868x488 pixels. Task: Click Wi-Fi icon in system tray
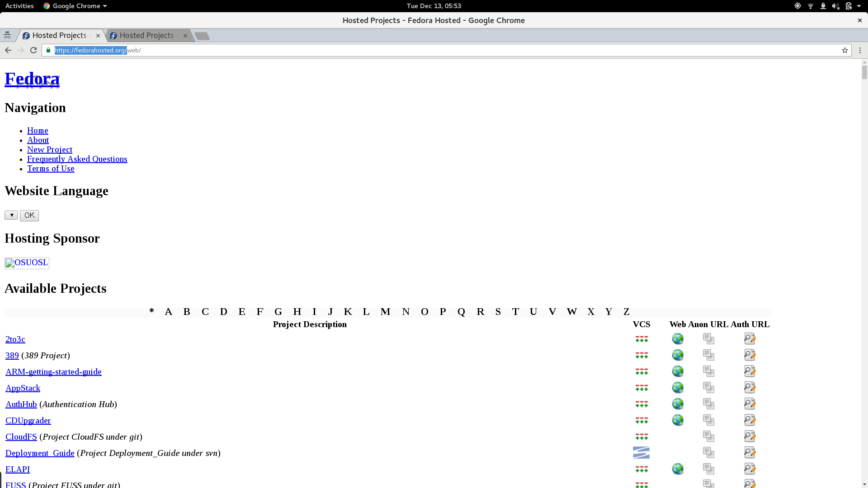point(811,6)
